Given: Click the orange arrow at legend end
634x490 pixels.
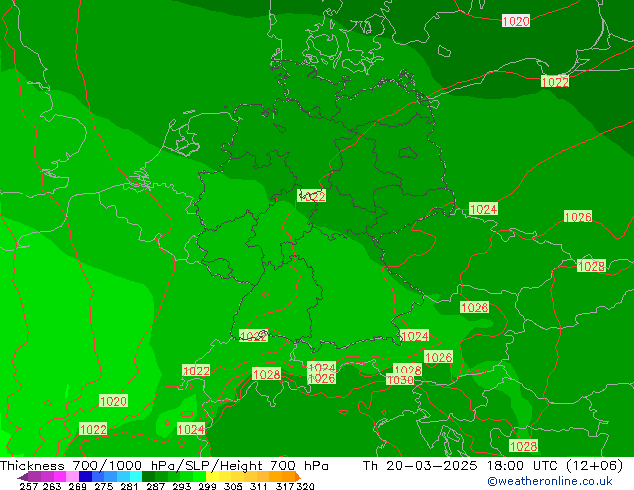Looking at the screenshot, I should coord(298,477).
